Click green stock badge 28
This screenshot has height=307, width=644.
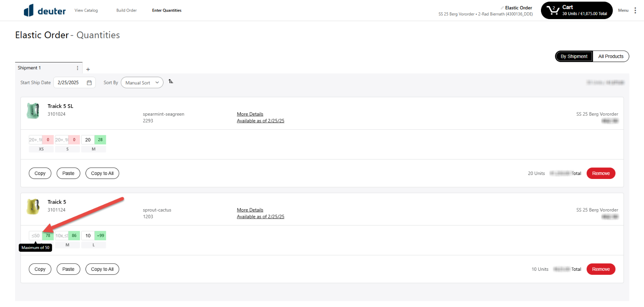tap(100, 140)
